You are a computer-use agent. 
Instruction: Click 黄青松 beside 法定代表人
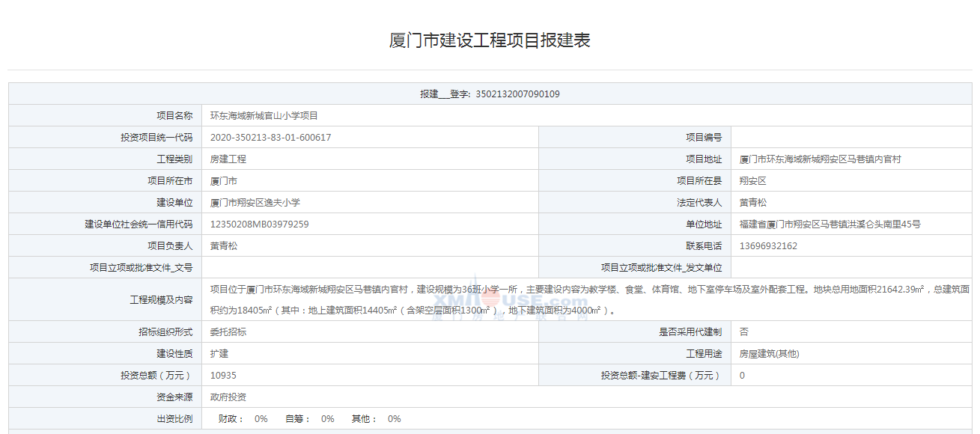(752, 203)
